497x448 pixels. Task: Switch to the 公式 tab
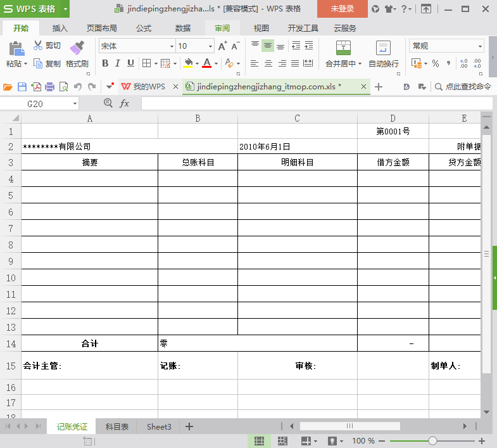coord(144,29)
